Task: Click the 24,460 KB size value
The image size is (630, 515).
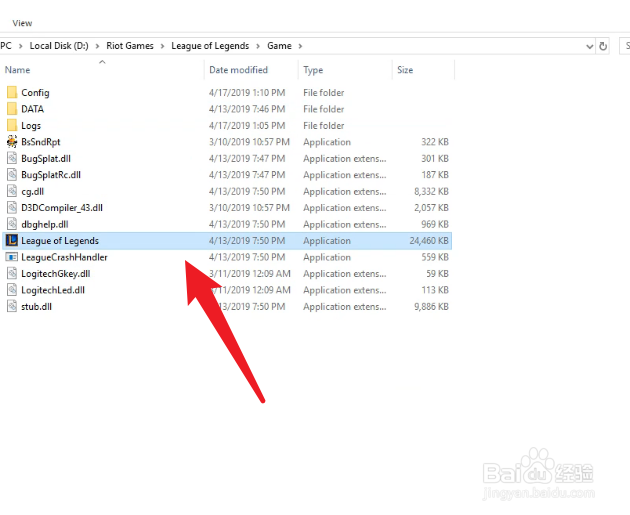Action: pyautogui.click(x=429, y=241)
